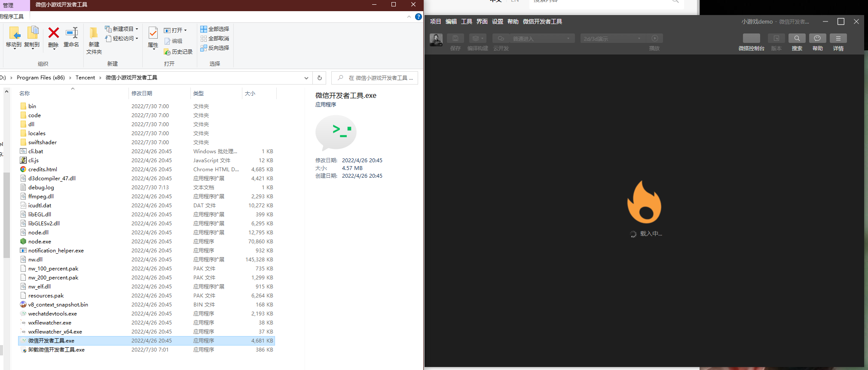Open the address bar history dropdown
868x370 pixels.
point(306,78)
